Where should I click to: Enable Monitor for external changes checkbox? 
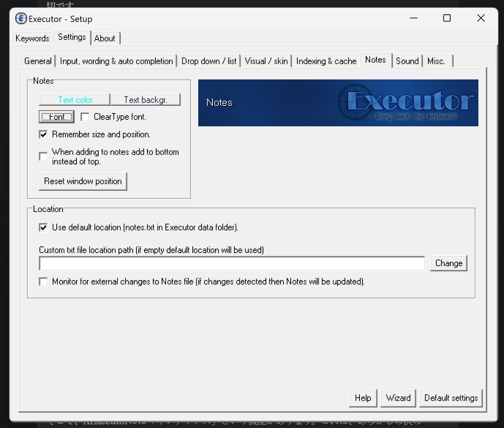tap(43, 282)
